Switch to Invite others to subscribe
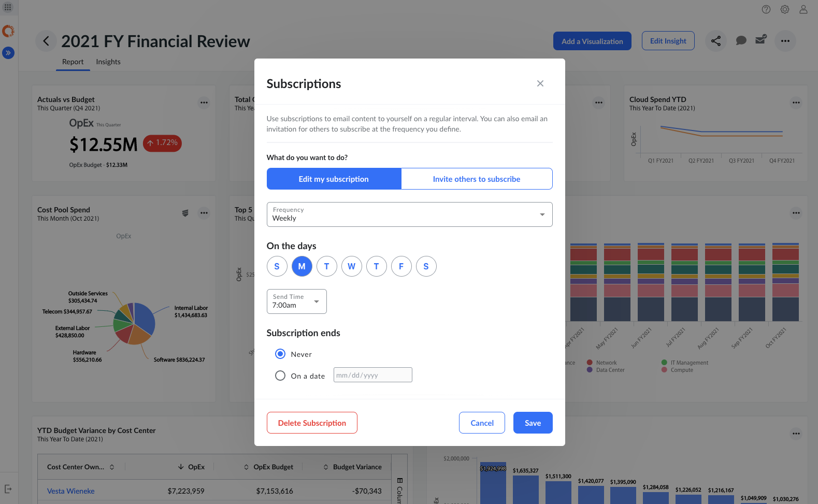Viewport: 818px width, 504px height. click(476, 179)
